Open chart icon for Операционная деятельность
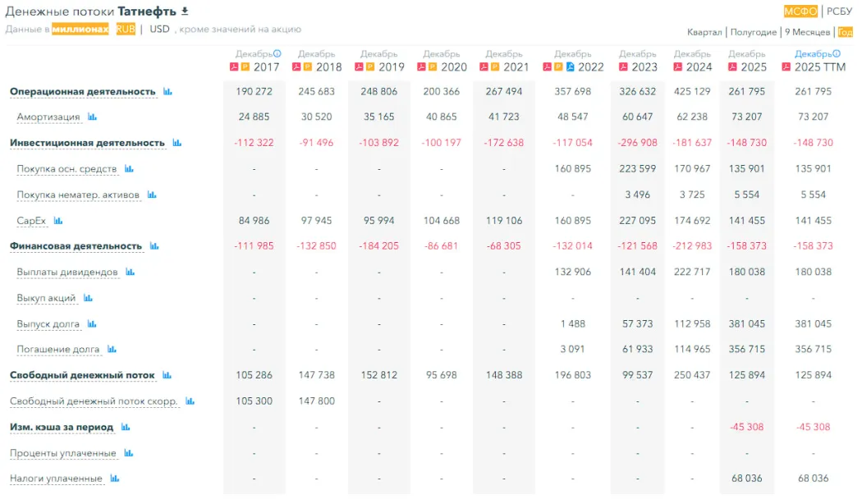 click(x=167, y=92)
